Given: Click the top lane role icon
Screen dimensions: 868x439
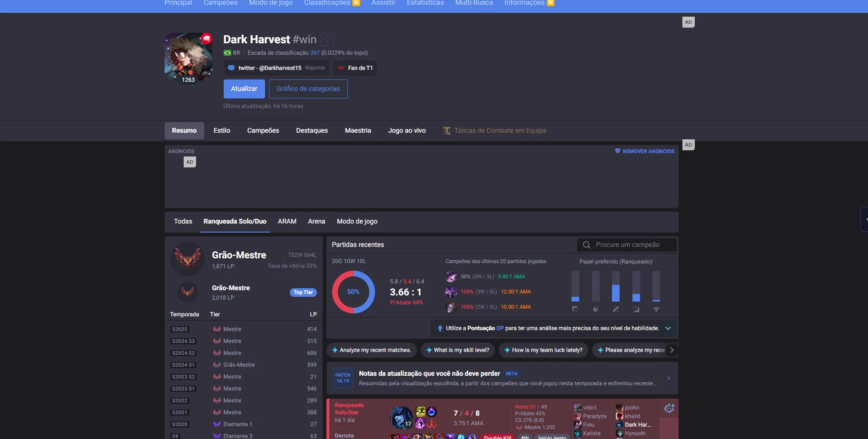Looking at the screenshot, I should 575,309.
